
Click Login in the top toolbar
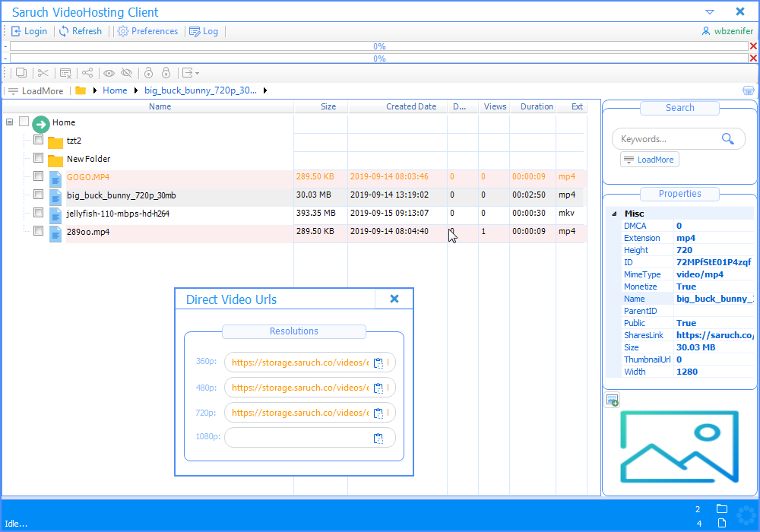pyautogui.click(x=29, y=31)
